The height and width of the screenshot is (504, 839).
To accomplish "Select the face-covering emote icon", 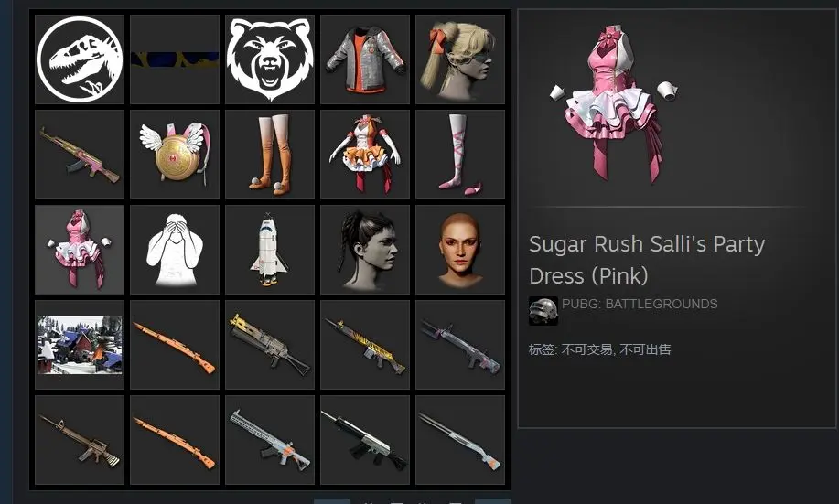I will (175, 250).
